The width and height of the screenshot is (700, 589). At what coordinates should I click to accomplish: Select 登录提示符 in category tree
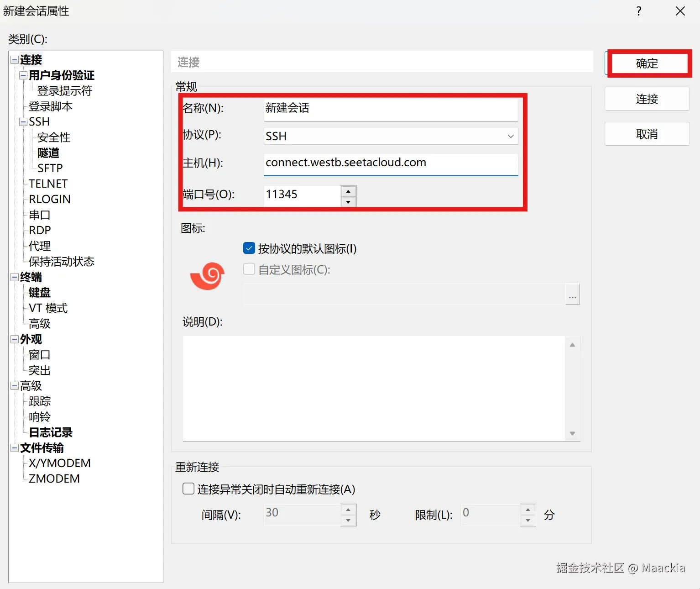click(x=65, y=91)
